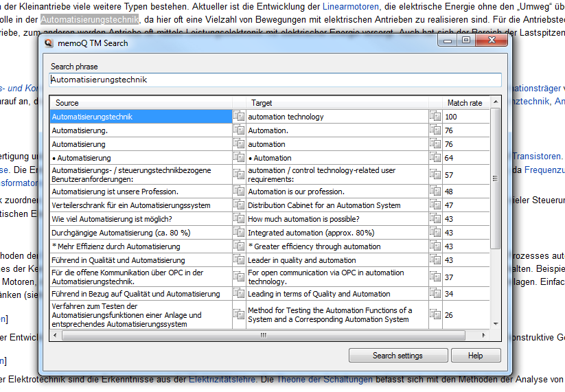The width and height of the screenshot is (565, 392).
Task: Click the Search phrase input field
Action: click(x=275, y=80)
